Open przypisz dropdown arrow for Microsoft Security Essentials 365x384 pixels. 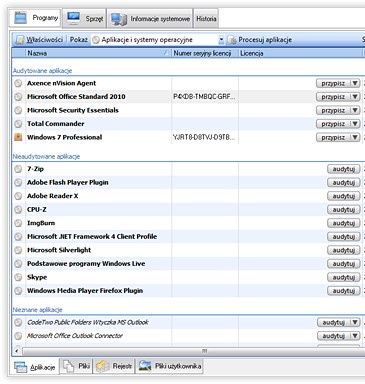355,110
